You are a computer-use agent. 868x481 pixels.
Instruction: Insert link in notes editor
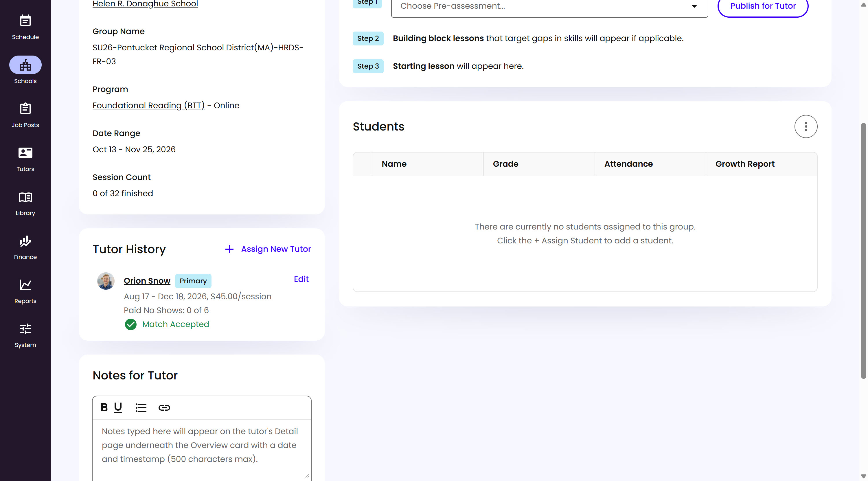click(x=164, y=407)
